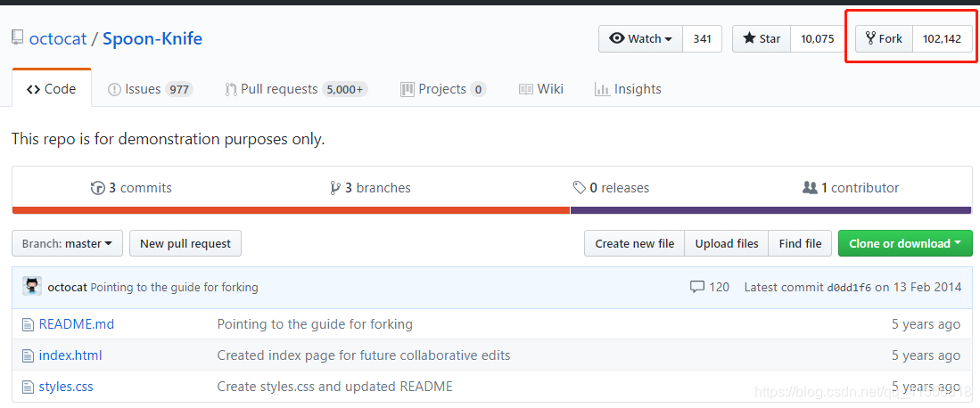The width and height of the screenshot is (980, 408).
Task: View the 3 commits history
Action: 131,187
